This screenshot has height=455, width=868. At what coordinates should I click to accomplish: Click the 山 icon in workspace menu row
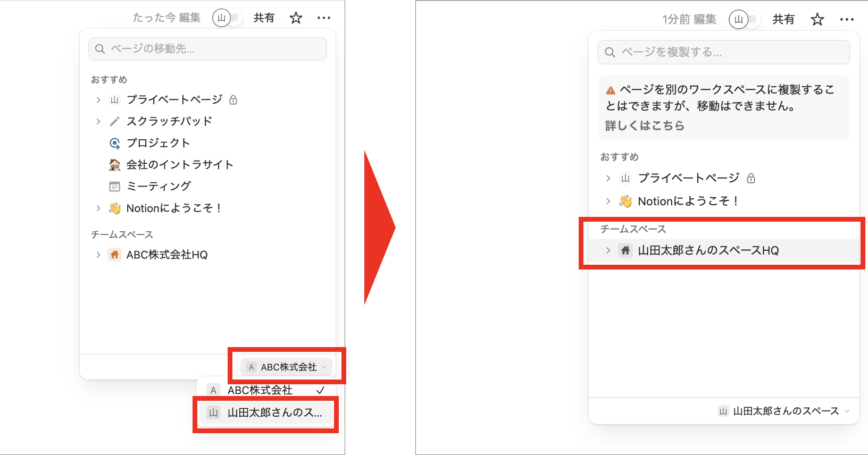tap(213, 413)
